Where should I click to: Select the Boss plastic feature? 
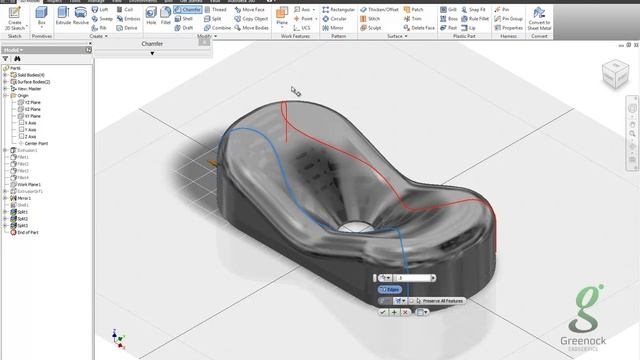[449, 19]
